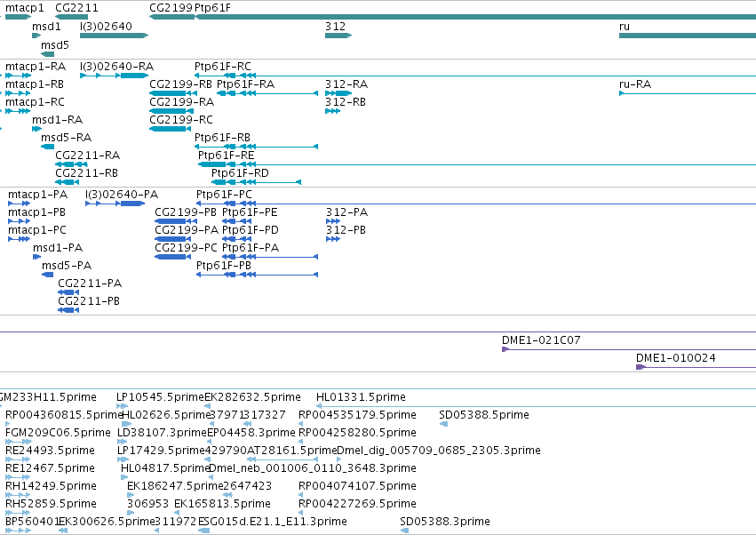
Task: Click the arrow glyph under DME1-021C07
Action: (505, 349)
